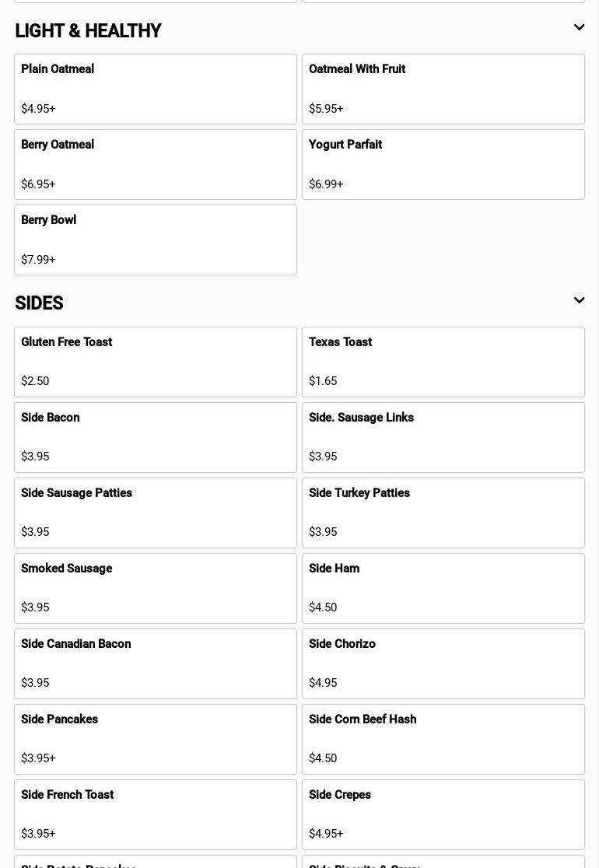
Task: Select the Side Ham item
Action: tap(443, 588)
